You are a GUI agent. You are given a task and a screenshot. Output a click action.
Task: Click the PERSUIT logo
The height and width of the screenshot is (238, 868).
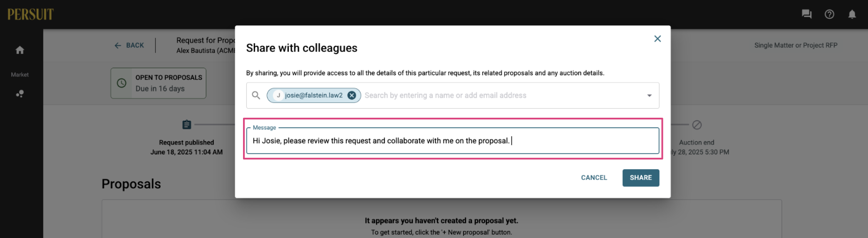tap(30, 14)
